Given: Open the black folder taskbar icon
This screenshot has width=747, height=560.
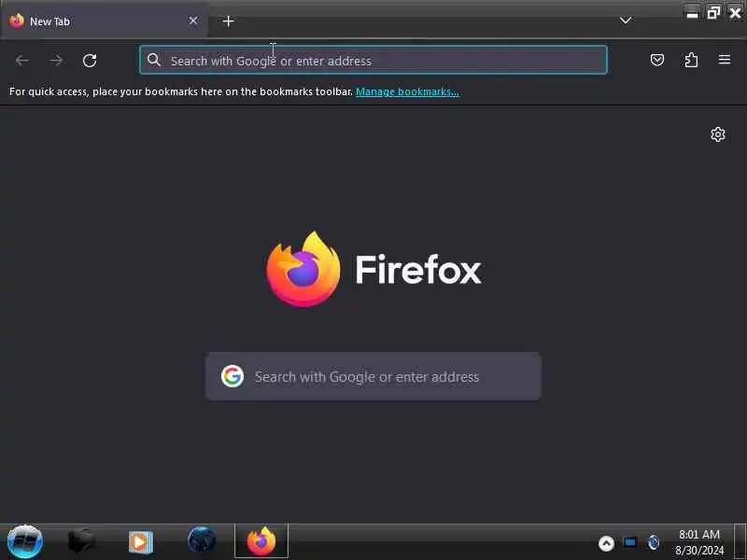Looking at the screenshot, I should pyautogui.click(x=81, y=542).
